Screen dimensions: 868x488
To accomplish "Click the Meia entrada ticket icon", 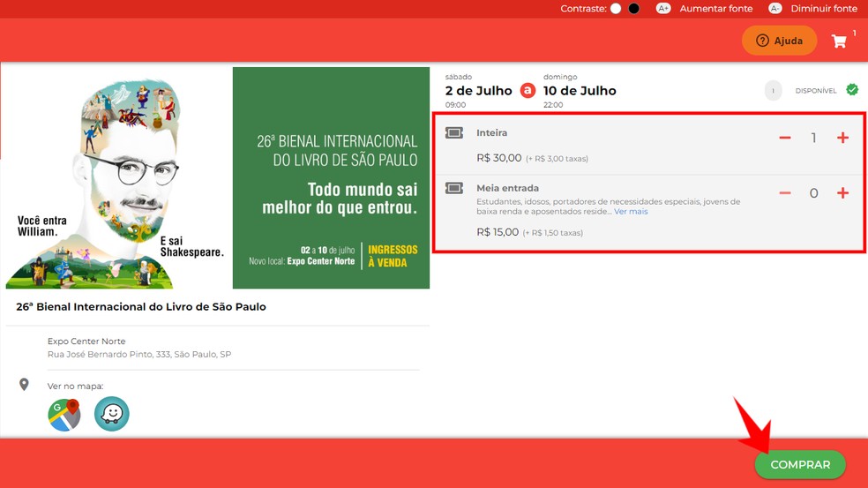I will [x=454, y=188].
